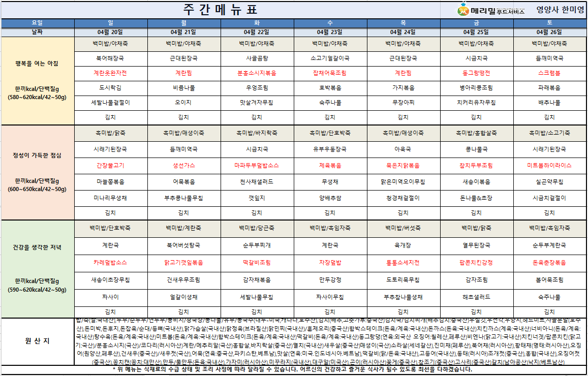Viewport: 588px width, 376px height.
Task: Select the 사골곰탕 soup cell
Action: [x=257, y=58]
